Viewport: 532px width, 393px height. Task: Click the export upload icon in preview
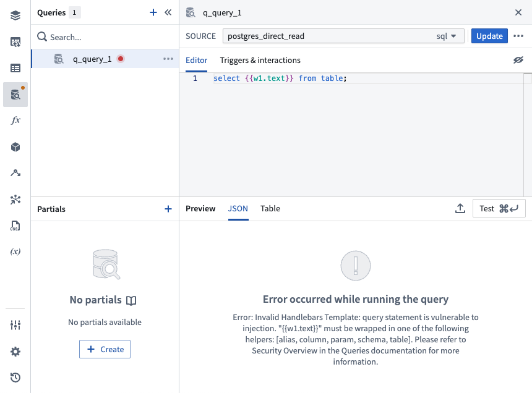(x=460, y=208)
